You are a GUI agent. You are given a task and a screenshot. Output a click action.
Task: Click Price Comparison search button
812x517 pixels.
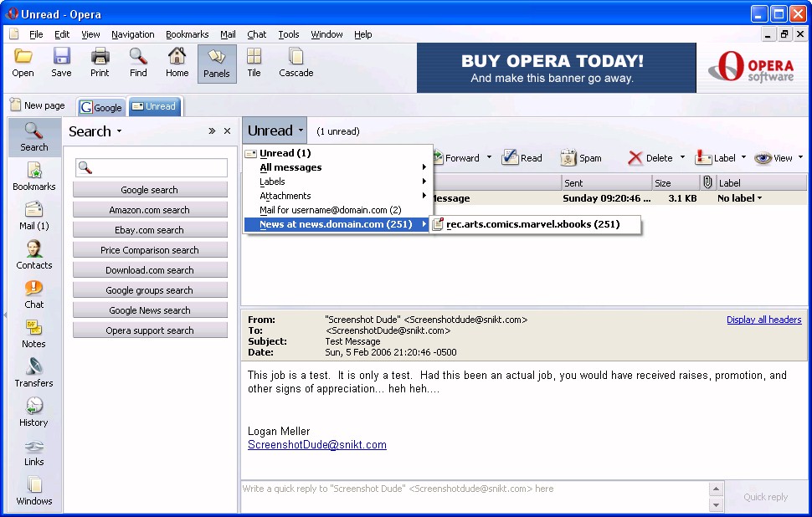coord(150,250)
